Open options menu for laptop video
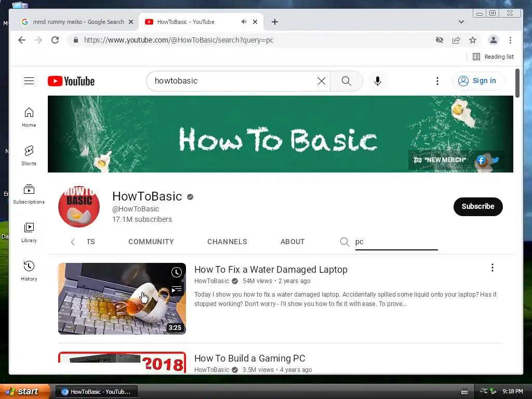The width and height of the screenshot is (532, 399). [493, 268]
